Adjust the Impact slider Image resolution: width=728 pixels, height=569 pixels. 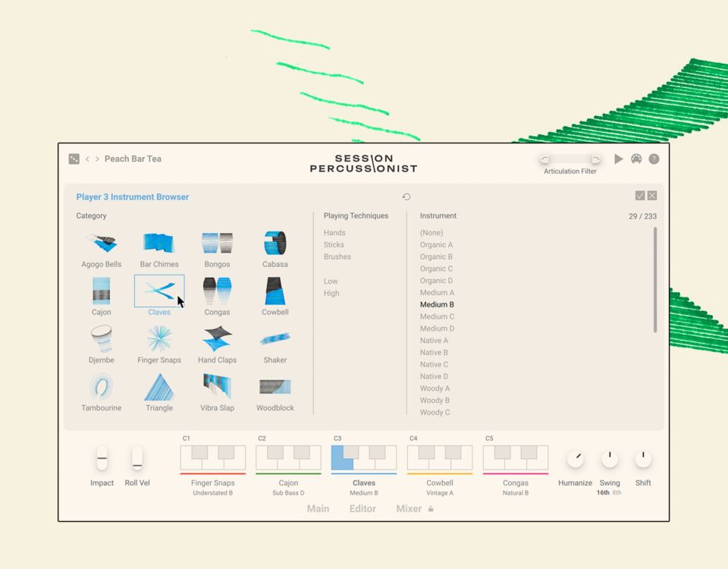[x=102, y=458]
